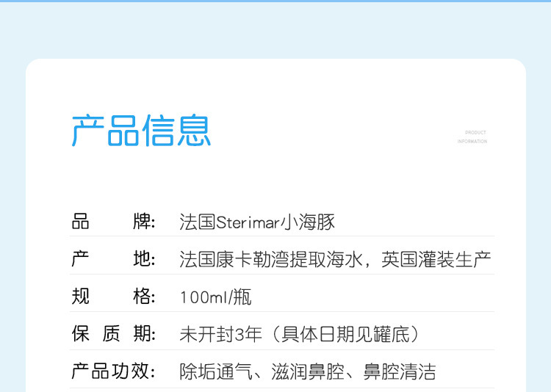Select the 保质期 label
The image size is (551, 392).
[x=113, y=333]
